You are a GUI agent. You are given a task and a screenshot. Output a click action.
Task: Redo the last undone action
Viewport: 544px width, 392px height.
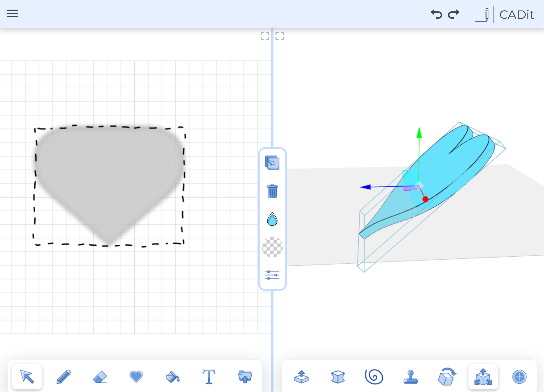coord(454,14)
